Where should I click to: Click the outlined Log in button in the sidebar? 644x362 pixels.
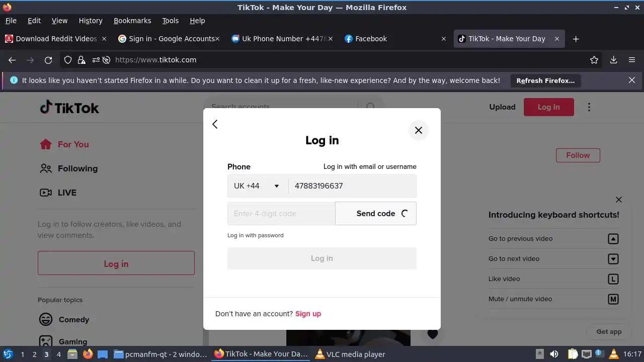click(116, 263)
